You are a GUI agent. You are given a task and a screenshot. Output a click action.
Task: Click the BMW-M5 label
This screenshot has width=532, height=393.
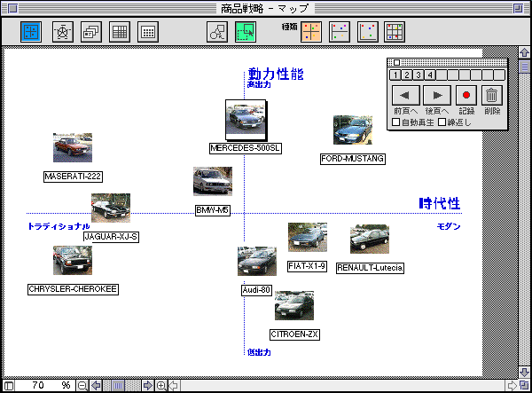point(213,210)
